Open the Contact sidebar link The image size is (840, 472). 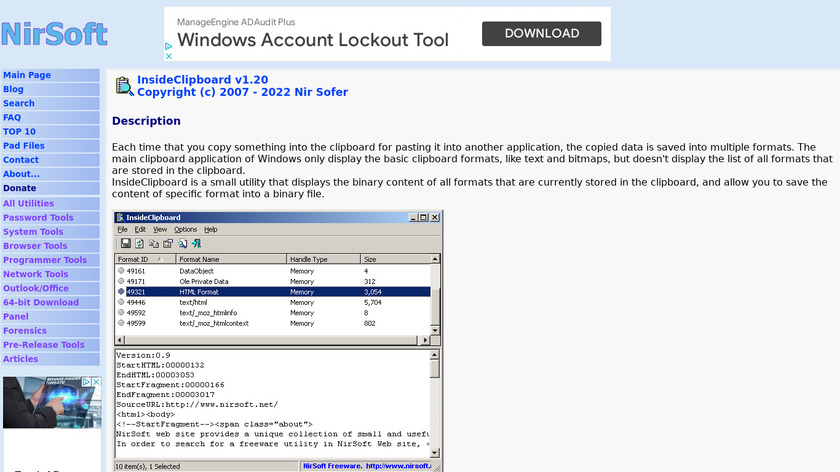21,160
